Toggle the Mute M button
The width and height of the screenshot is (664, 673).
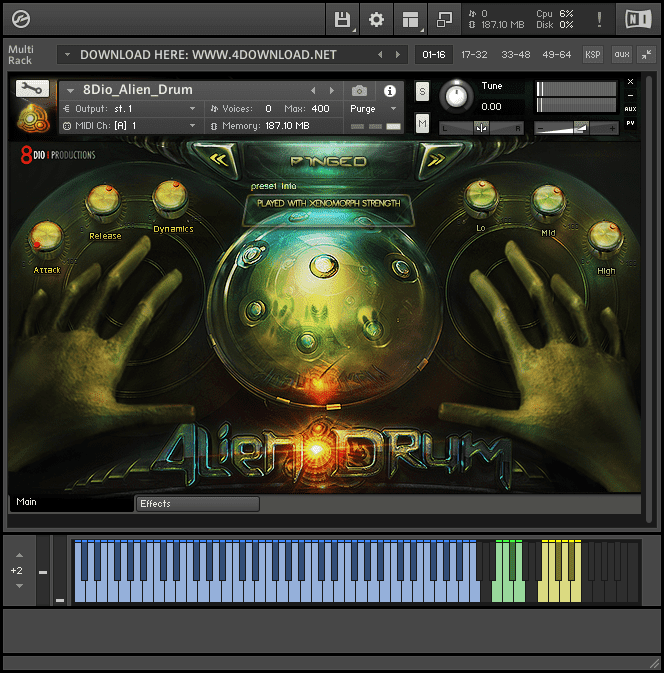pyautogui.click(x=422, y=124)
